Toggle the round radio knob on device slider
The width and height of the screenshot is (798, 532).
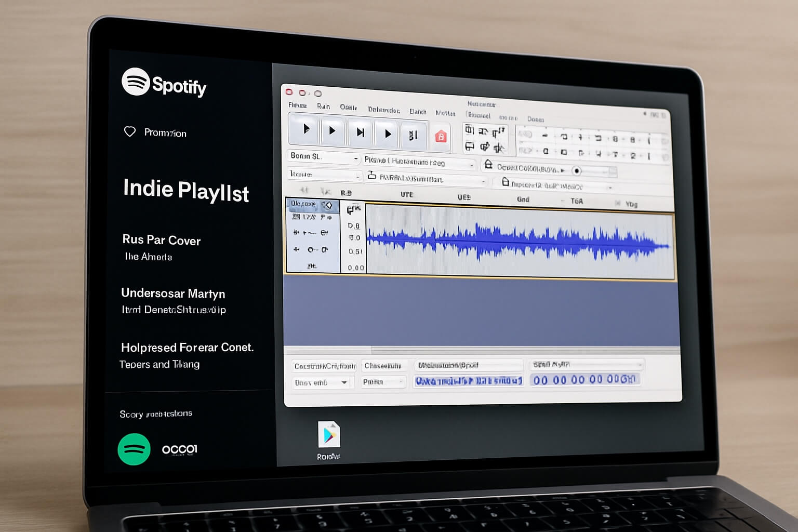coord(576,171)
